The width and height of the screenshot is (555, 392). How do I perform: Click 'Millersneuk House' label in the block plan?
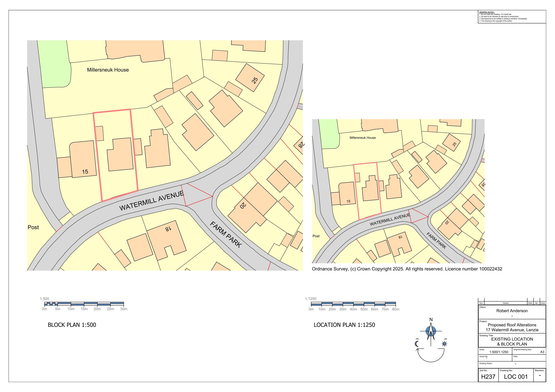[108, 70]
